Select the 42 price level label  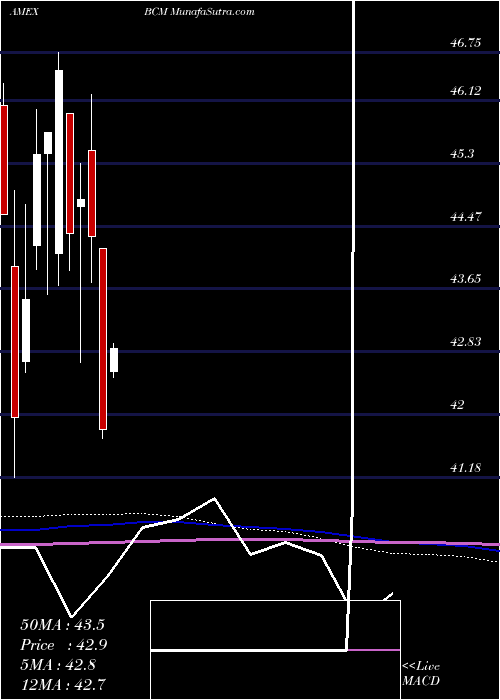pyautogui.click(x=458, y=405)
